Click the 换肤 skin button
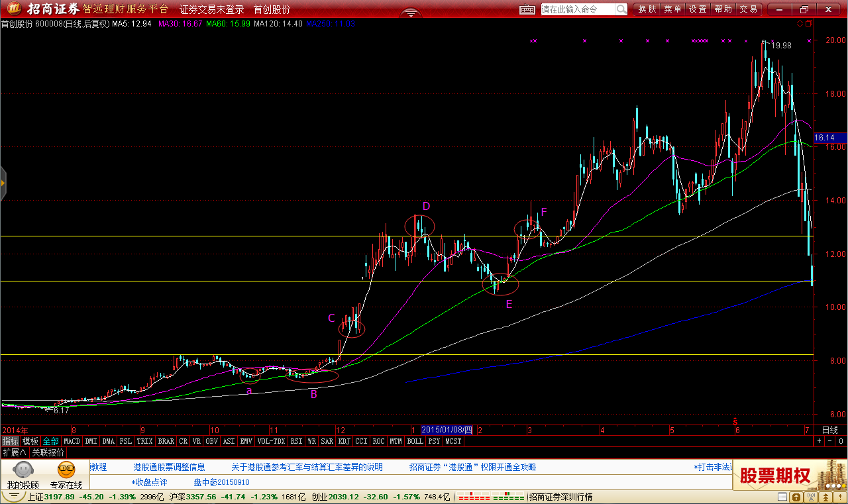This screenshot has width=848, height=504. click(647, 9)
